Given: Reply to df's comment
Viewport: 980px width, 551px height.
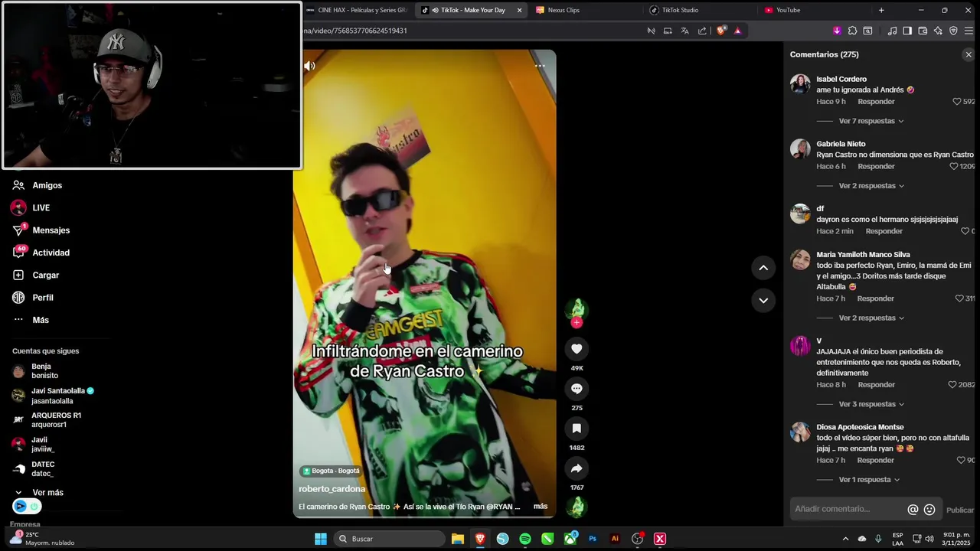Looking at the screenshot, I should click(x=884, y=231).
